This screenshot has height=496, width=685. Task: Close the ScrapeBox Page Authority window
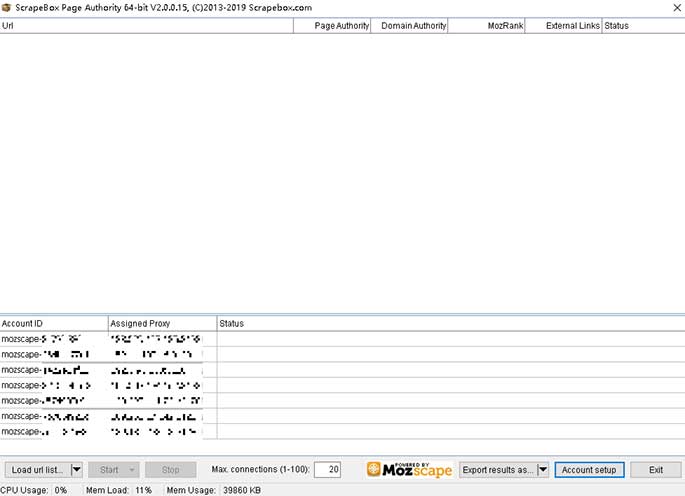coord(677,7)
